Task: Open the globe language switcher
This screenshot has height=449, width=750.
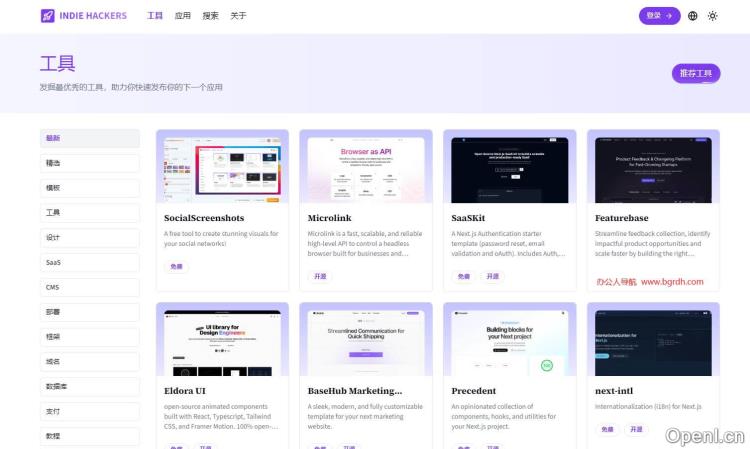Action: point(693,16)
